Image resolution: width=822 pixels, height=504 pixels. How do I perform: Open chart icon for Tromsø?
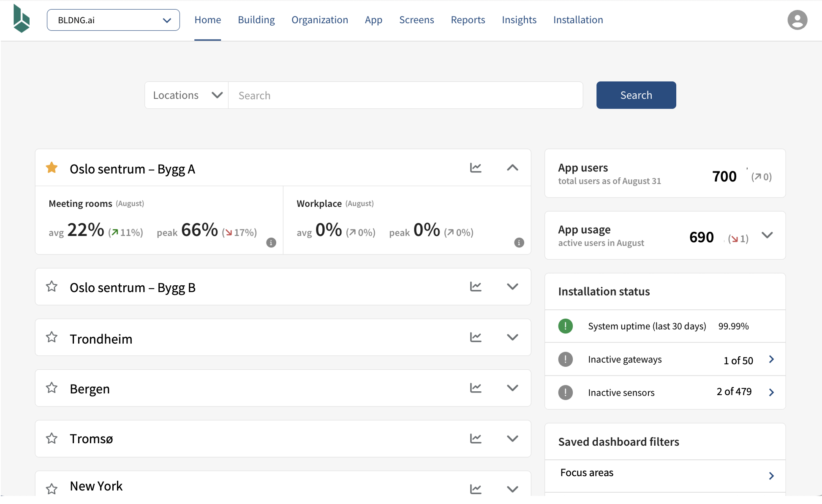(x=476, y=438)
